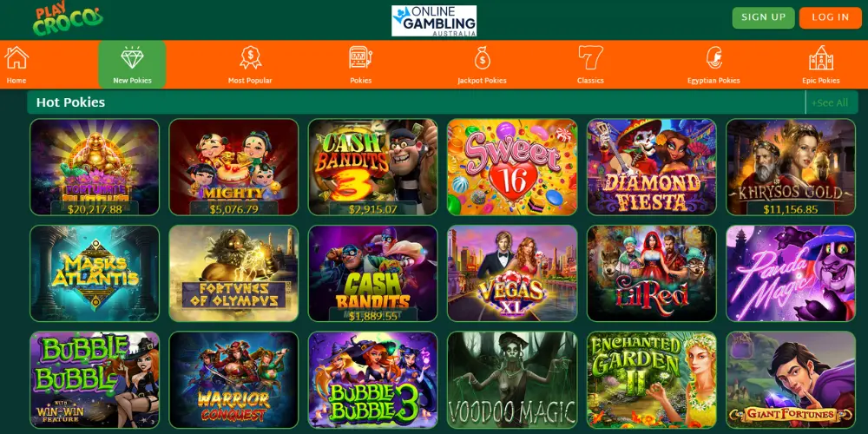
Task: Expand Hot Pokies with See All
Action: click(x=829, y=103)
